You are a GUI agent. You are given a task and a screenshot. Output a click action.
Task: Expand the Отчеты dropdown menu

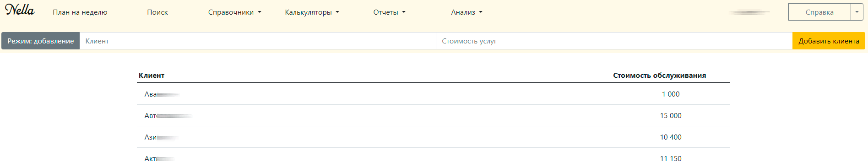click(389, 12)
